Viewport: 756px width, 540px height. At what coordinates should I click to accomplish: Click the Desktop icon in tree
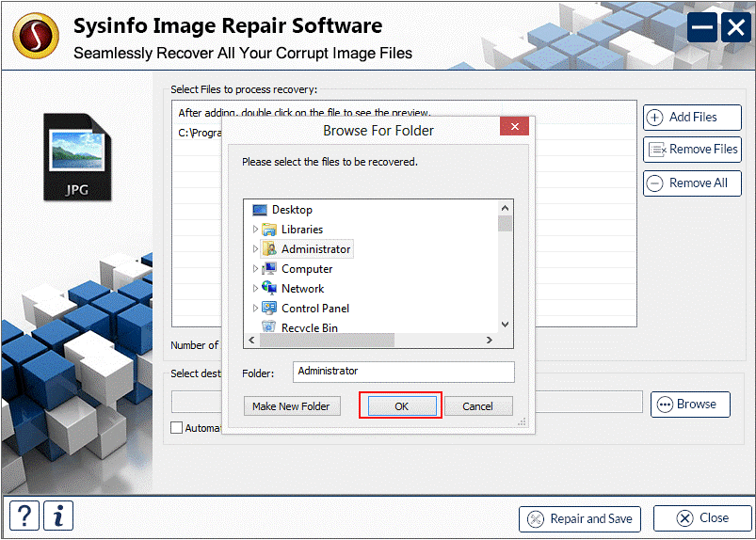260,210
